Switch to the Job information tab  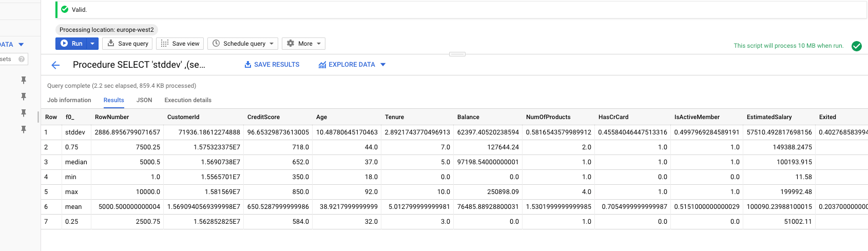[x=69, y=100]
